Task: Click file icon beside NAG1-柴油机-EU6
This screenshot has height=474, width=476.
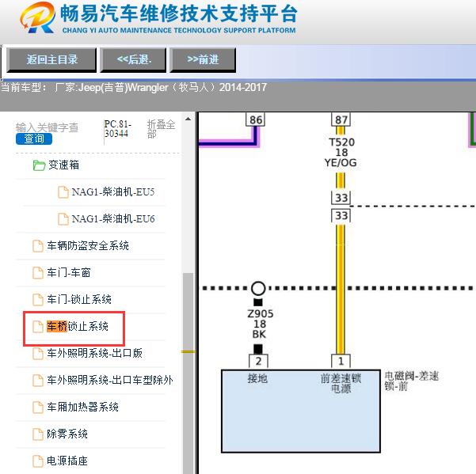Action: click(63, 219)
